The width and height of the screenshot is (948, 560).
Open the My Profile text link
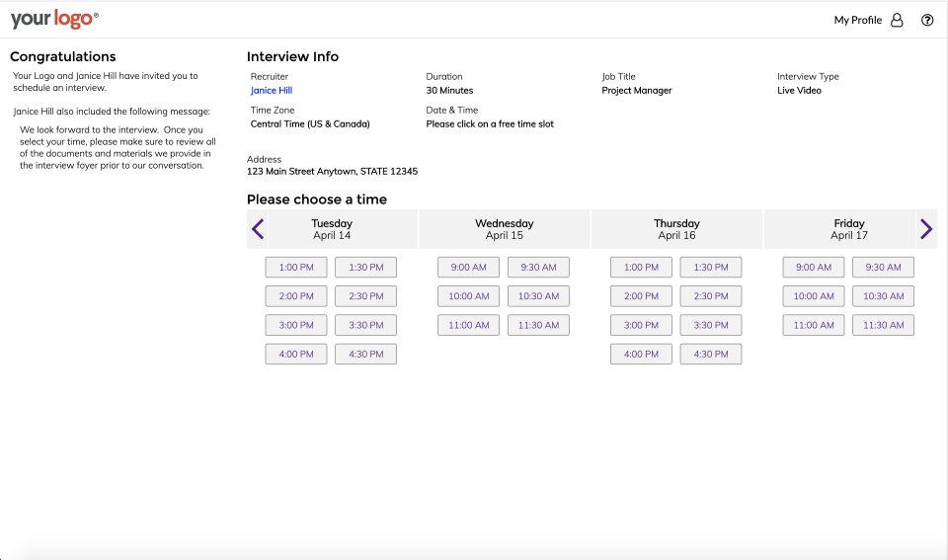(x=858, y=20)
